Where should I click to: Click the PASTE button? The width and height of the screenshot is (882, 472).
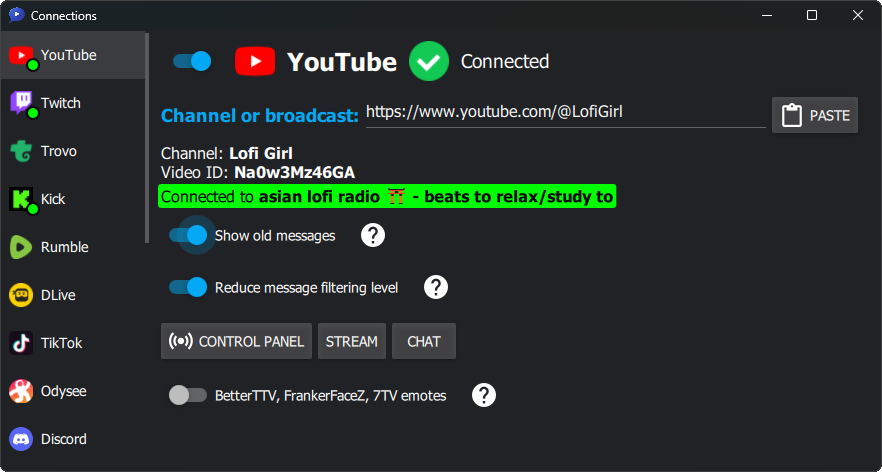pyautogui.click(x=815, y=115)
